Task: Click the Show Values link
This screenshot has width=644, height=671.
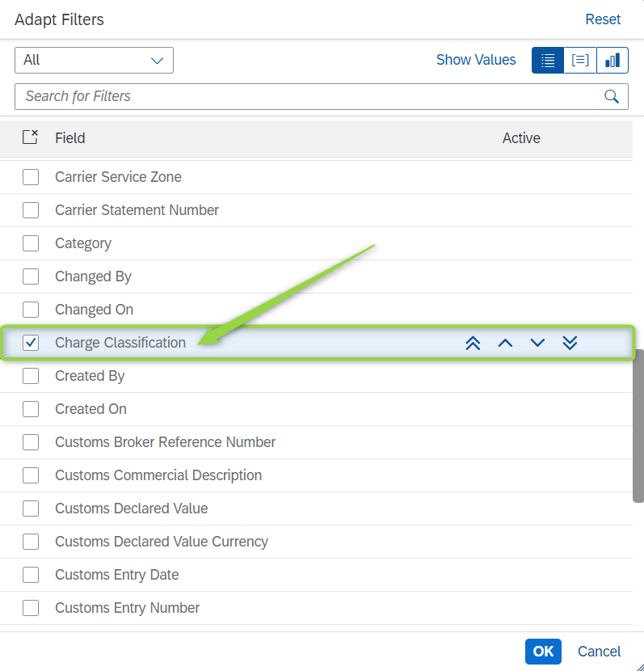Action: pos(476,60)
